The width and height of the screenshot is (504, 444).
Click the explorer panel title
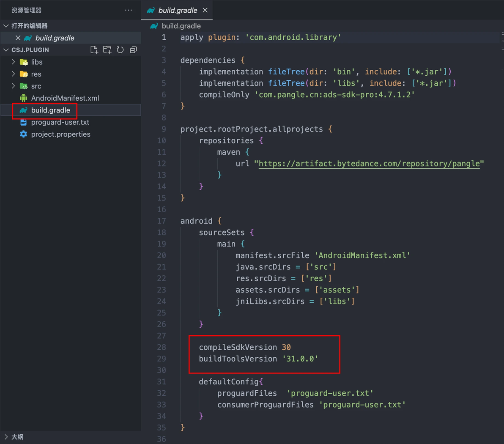point(26,10)
